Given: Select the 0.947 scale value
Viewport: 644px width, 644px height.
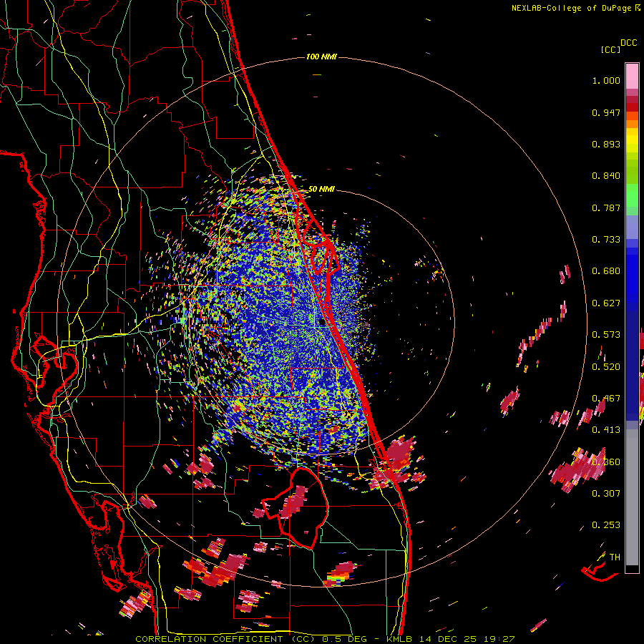Looking at the screenshot, I should pyautogui.click(x=606, y=112).
